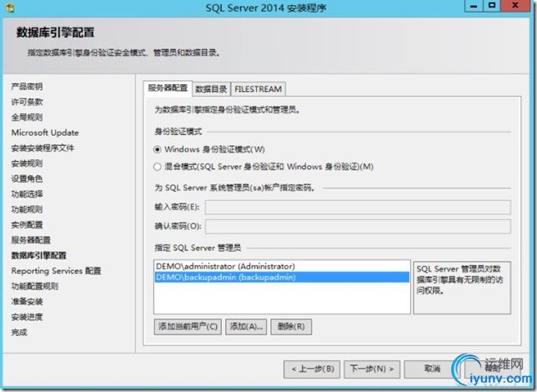Close the SQL Server setup window
This screenshot has width=537, height=392.
click(x=514, y=6)
